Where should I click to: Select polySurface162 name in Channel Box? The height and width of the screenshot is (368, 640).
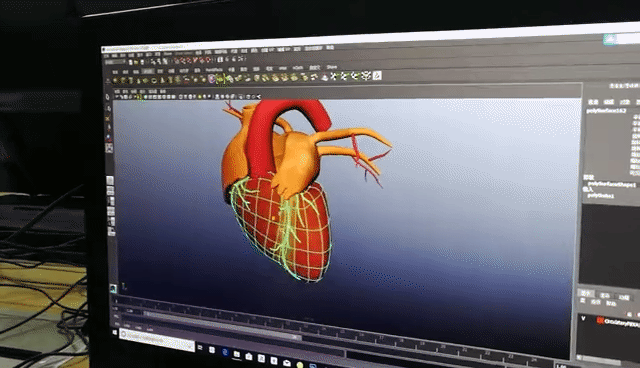point(607,111)
